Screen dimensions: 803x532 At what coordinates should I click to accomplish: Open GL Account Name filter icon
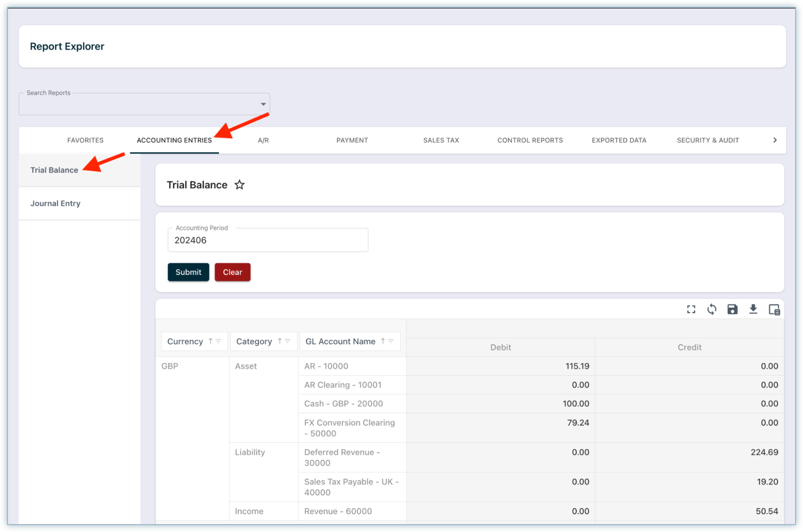391,341
